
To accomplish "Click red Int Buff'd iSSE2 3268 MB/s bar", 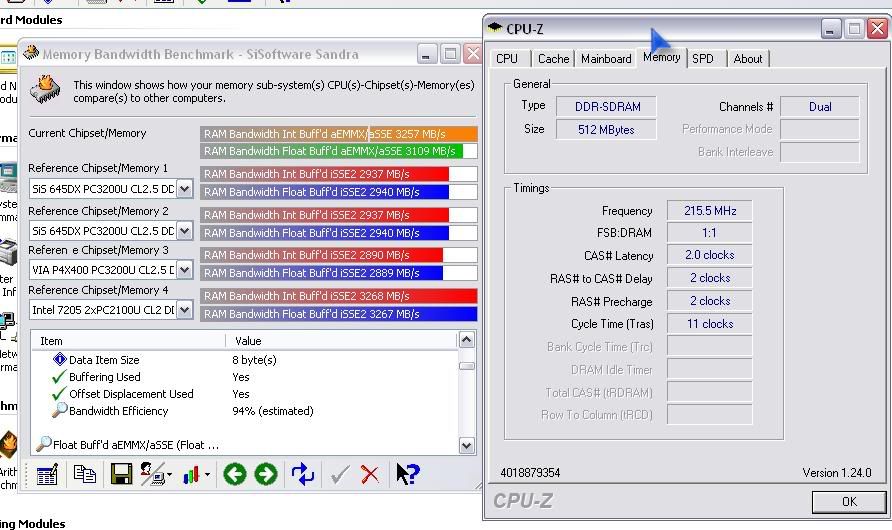I will coord(338,296).
